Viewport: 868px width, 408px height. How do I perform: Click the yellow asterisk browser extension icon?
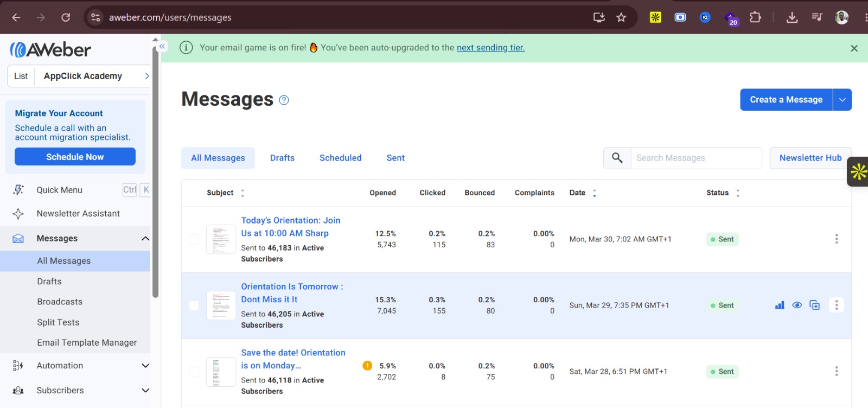pyautogui.click(x=655, y=17)
